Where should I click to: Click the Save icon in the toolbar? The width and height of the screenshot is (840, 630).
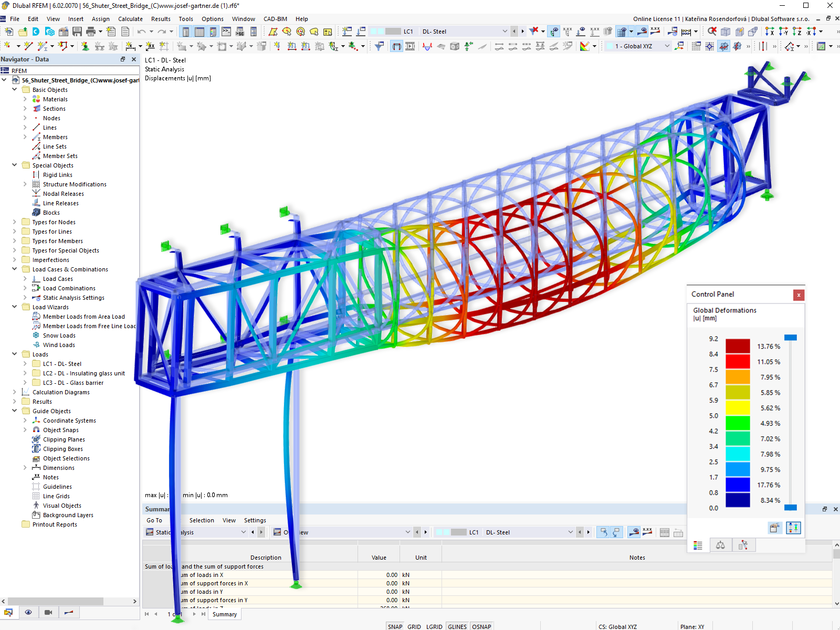pyautogui.click(x=77, y=31)
